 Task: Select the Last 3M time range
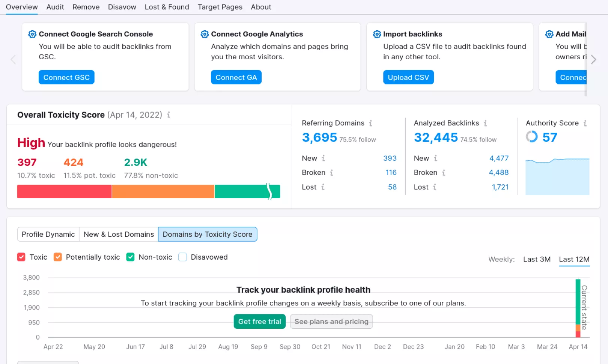point(536,259)
